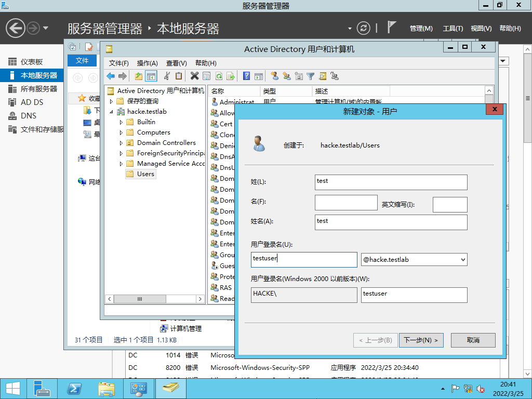Image resolution: width=532 pixels, height=399 pixels.
Task: Open PowerShell from taskbar
Action: click(74, 389)
